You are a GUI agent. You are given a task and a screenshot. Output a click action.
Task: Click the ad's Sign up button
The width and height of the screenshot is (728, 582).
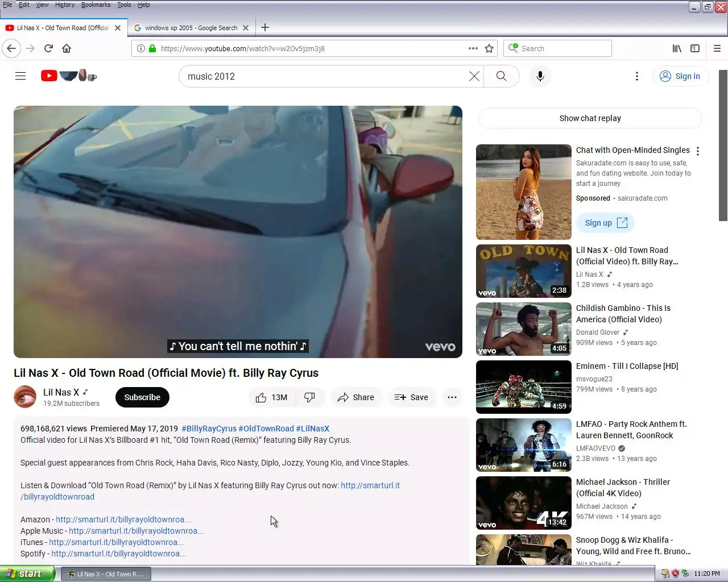[606, 223]
